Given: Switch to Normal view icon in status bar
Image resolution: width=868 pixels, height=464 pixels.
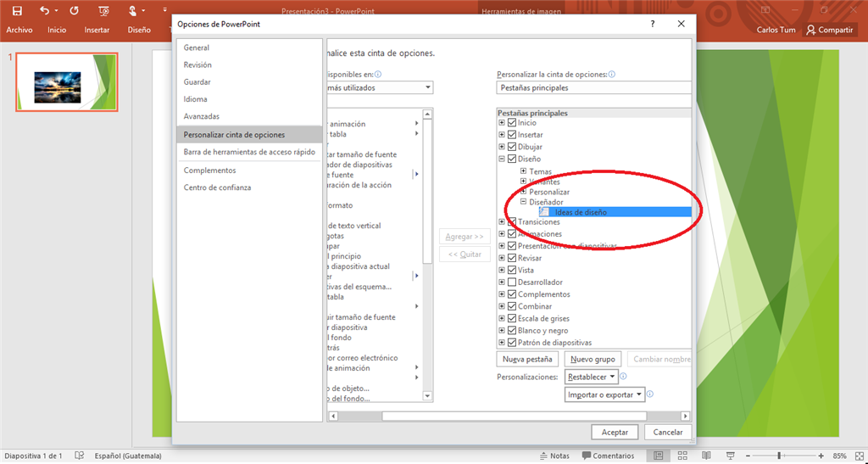Looking at the screenshot, I should [x=658, y=456].
